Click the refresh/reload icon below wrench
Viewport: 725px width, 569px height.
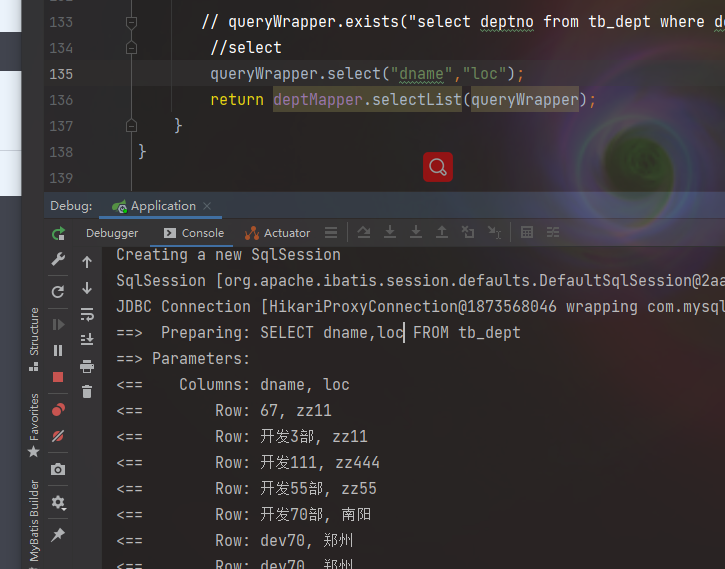point(58,292)
